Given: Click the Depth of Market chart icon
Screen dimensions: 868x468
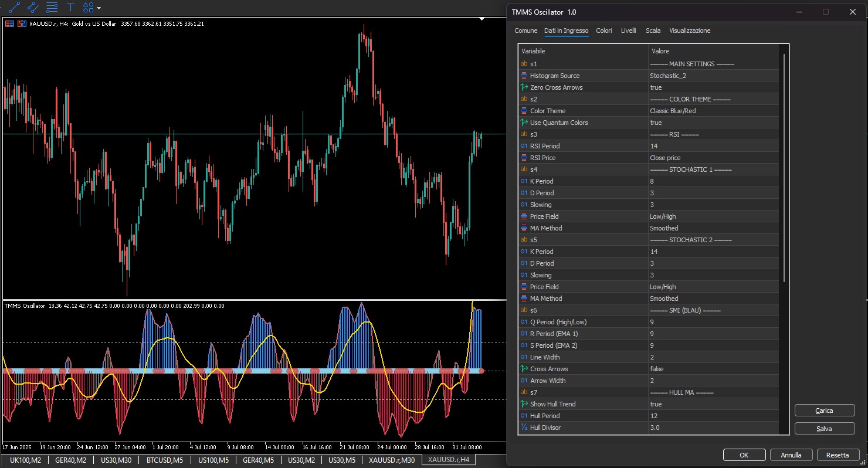Looking at the screenshot, I should point(22,24).
